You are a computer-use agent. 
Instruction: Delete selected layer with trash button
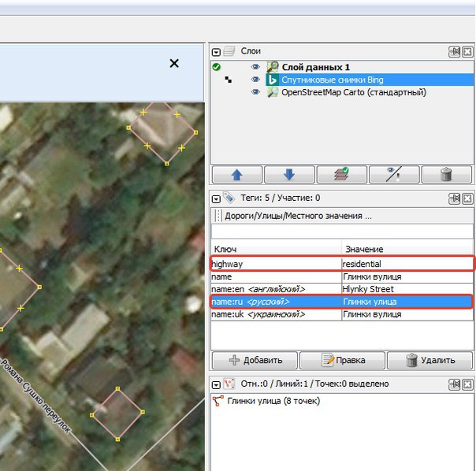click(x=447, y=175)
